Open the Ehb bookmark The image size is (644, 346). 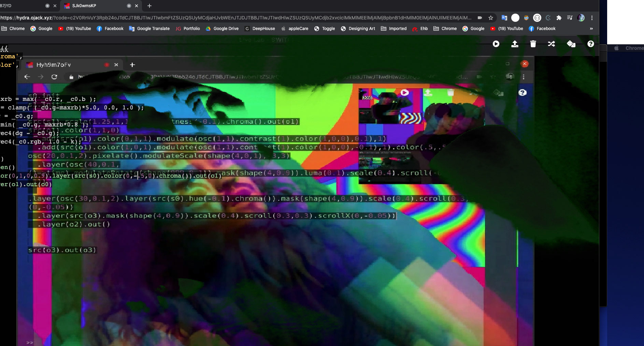click(x=420, y=29)
